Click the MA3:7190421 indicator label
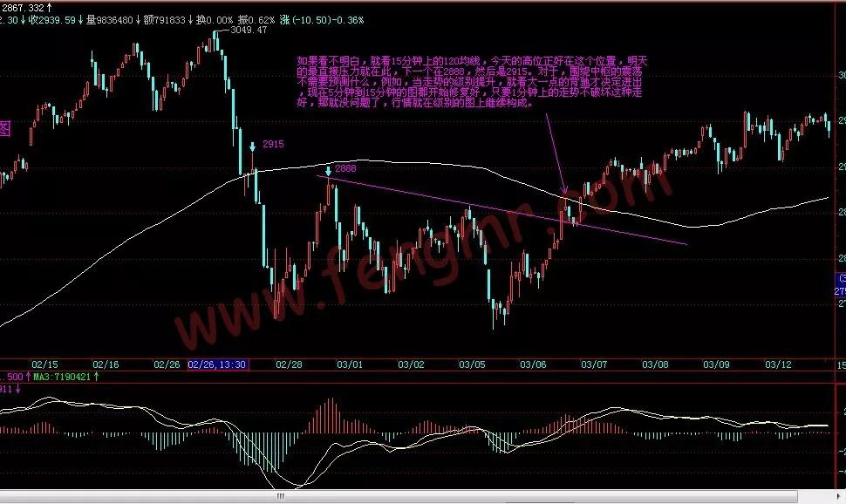Screen dimensions: 846x504 click(62, 377)
